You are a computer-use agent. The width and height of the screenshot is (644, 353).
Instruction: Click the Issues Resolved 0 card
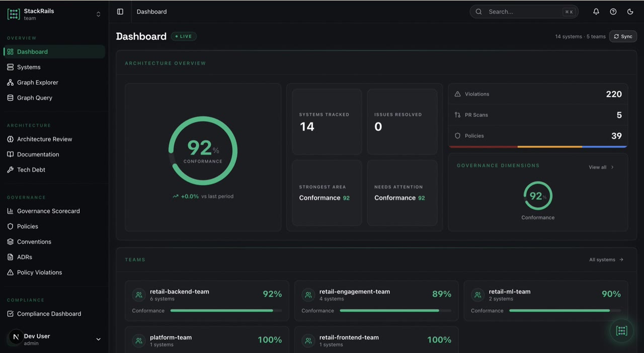402,122
